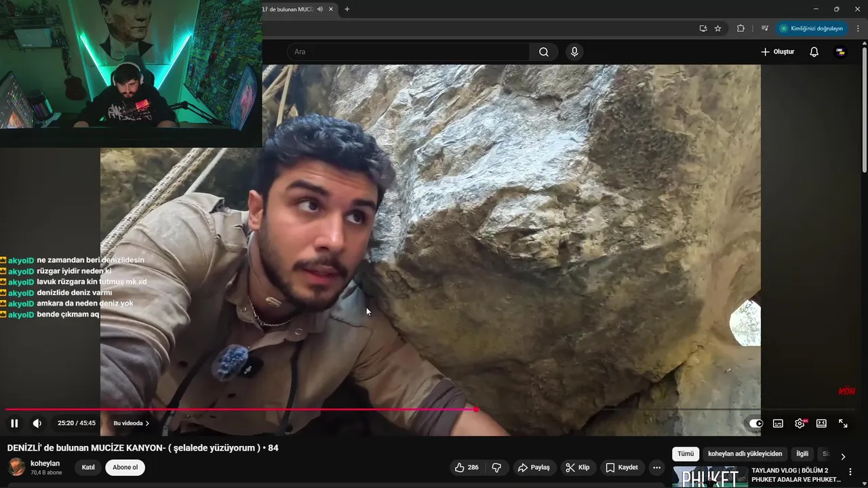Click the '25:20 / 45:45' time display
The height and width of the screenshot is (488, 868).
tap(77, 423)
